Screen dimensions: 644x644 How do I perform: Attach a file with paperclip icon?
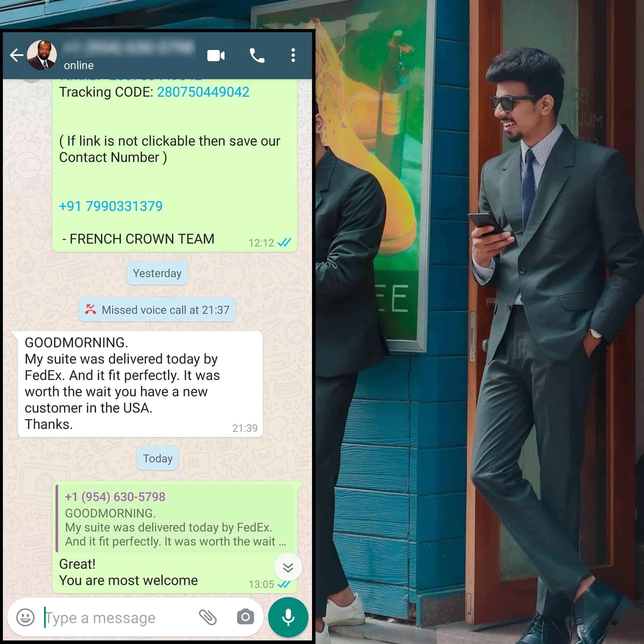pyautogui.click(x=208, y=617)
